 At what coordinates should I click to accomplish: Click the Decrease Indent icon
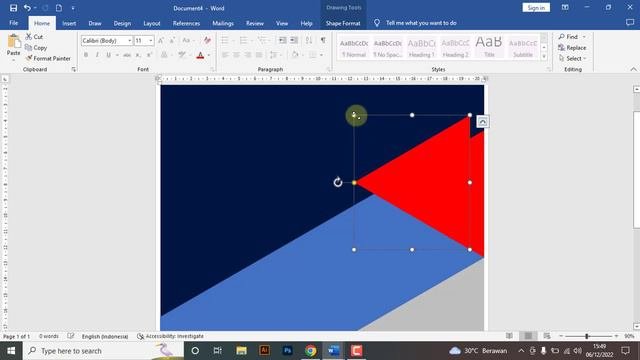(282, 40)
